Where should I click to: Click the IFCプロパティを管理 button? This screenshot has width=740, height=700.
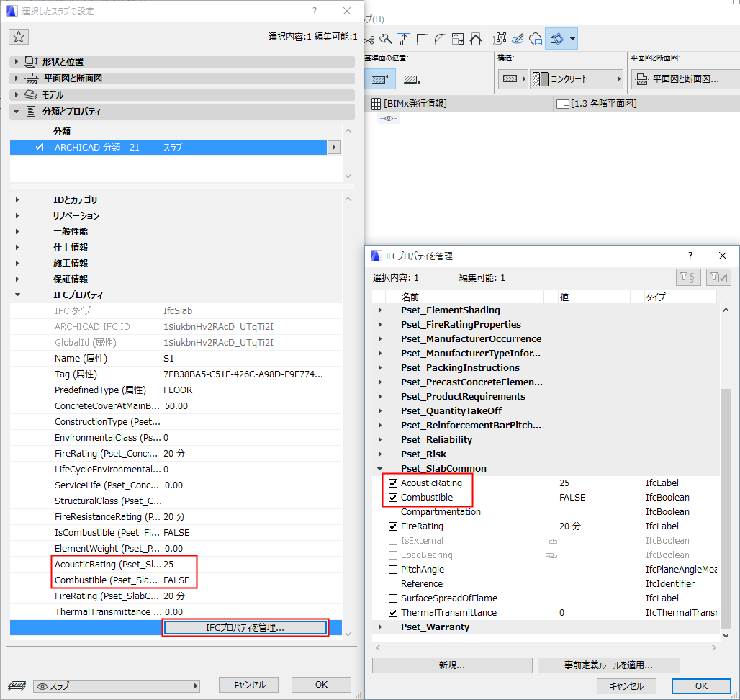pos(245,627)
